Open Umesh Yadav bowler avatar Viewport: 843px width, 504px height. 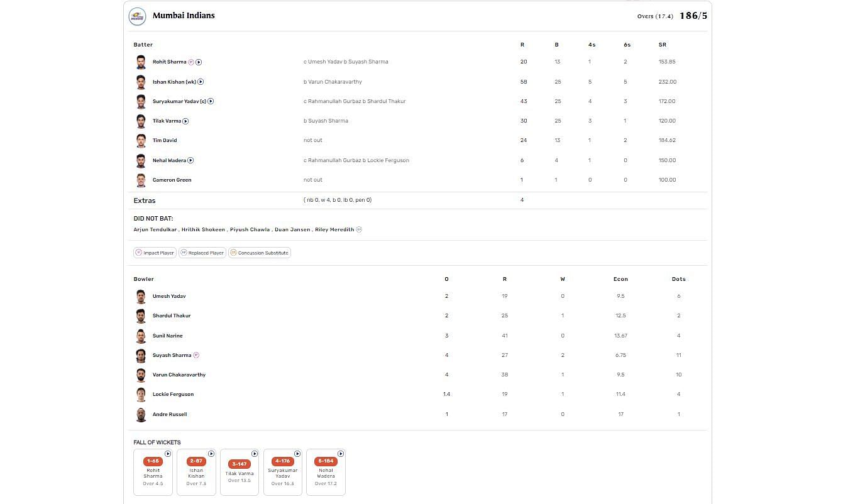coord(141,297)
